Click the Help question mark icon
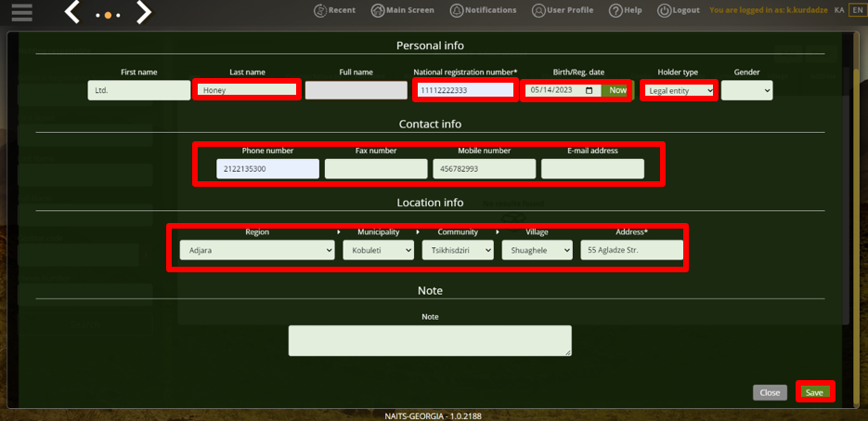The image size is (868, 421). [615, 10]
